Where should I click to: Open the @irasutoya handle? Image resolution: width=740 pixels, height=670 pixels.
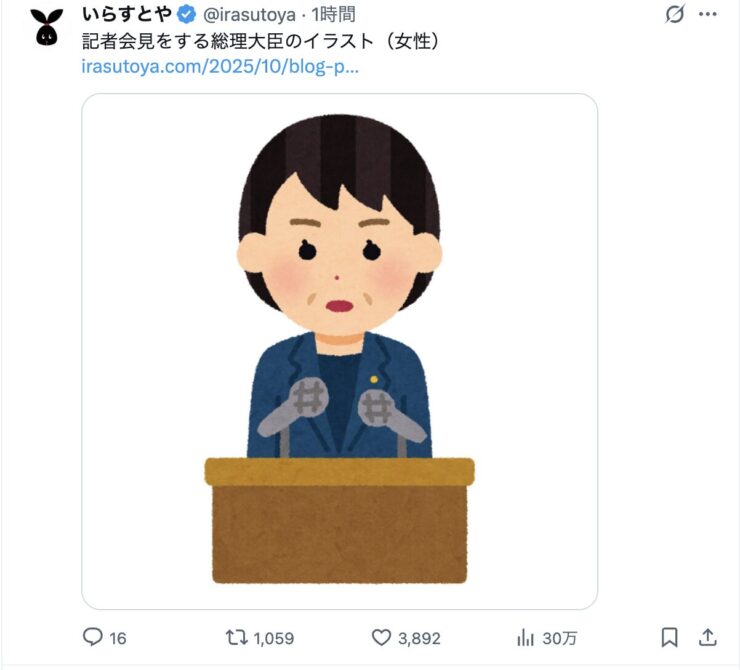[x=249, y=15]
